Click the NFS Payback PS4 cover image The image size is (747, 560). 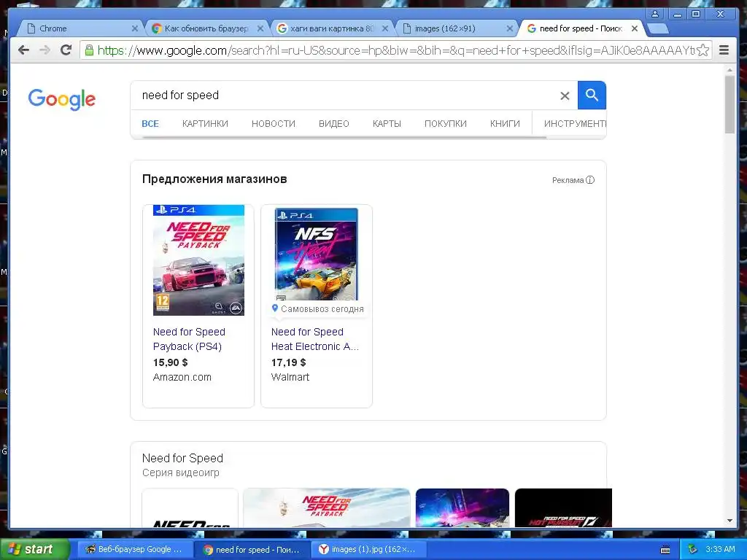click(x=198, y=260)
